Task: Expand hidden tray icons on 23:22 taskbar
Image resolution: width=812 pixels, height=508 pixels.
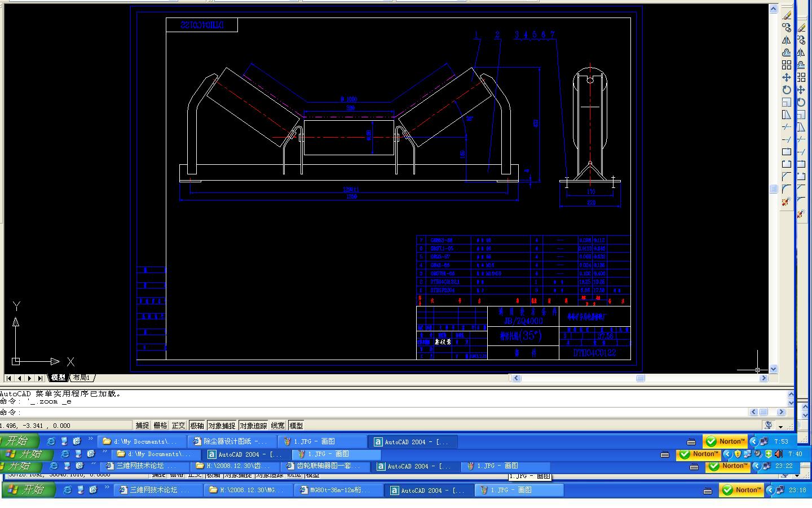Action: point(757,466)
